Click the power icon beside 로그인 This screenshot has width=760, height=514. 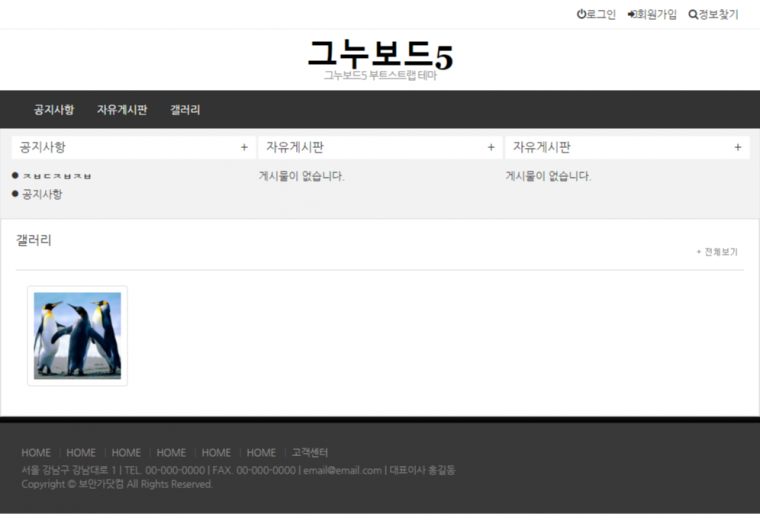point(581,15)
